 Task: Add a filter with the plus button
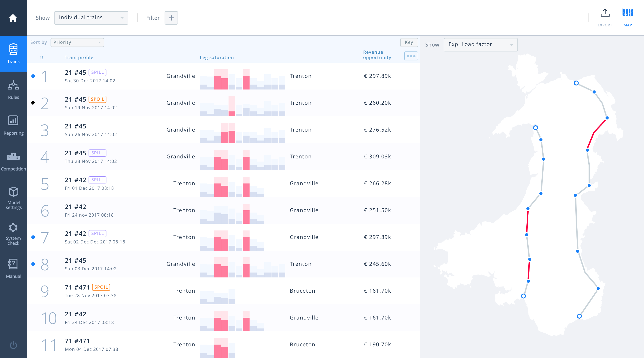click(x=171, y=18)
